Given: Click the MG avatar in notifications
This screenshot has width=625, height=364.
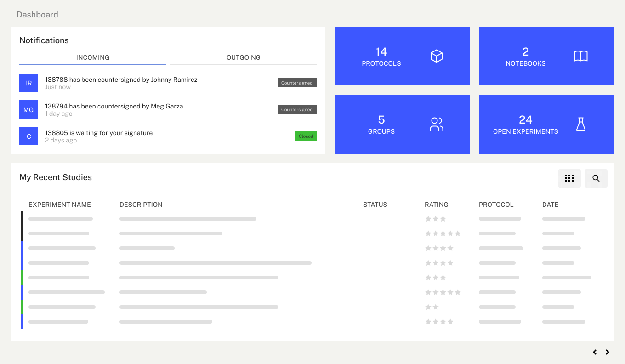Looking at the screenshot, I should pyautogui.click(x=28, y=109).
